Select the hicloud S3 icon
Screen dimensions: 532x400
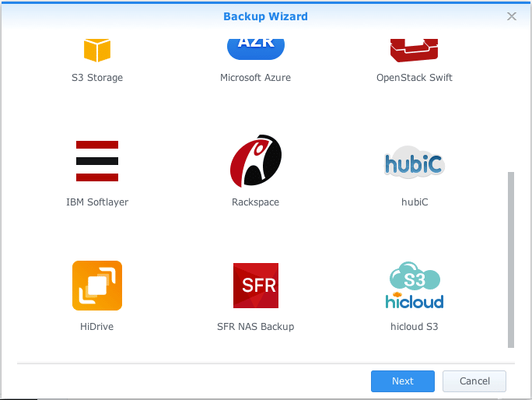click(415, 286)
